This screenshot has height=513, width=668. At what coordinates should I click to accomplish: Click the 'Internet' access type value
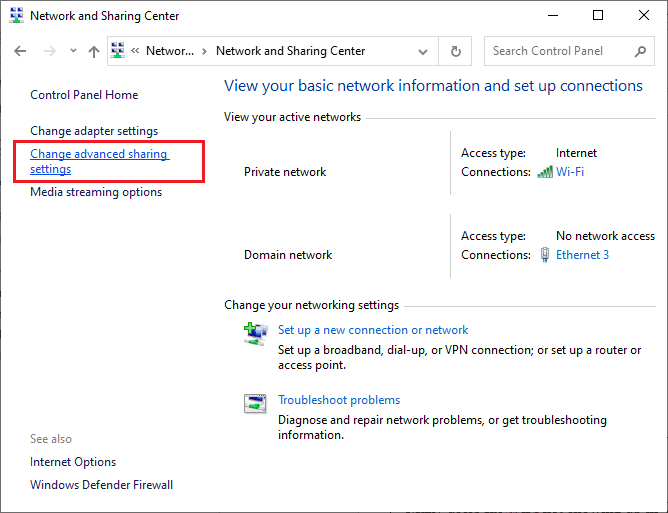click(576, 153)
